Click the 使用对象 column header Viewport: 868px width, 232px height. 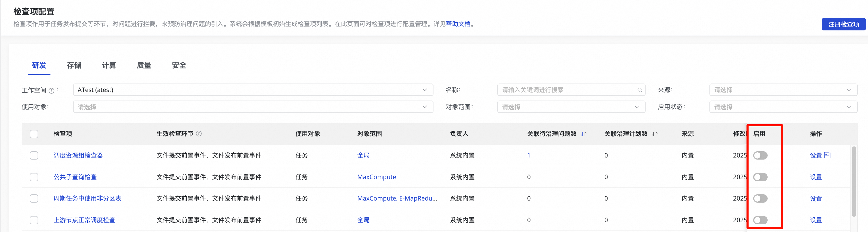pyautogui.click(x=308, y=134)
